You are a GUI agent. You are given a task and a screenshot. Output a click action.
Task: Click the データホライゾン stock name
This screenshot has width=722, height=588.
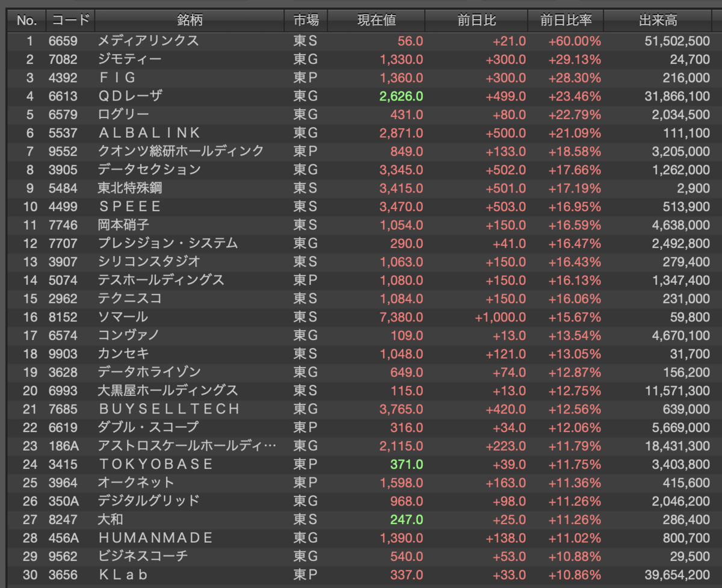[149, 372]
